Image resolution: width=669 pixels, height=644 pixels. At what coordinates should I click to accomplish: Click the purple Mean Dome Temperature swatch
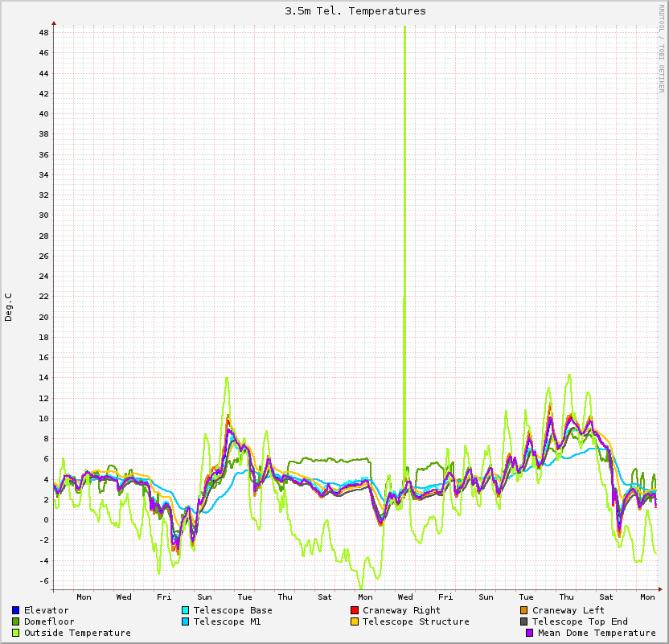(x=530, y=633)
